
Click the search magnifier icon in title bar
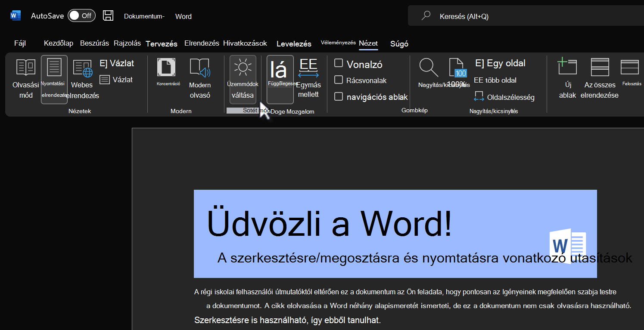coord(426,16)
